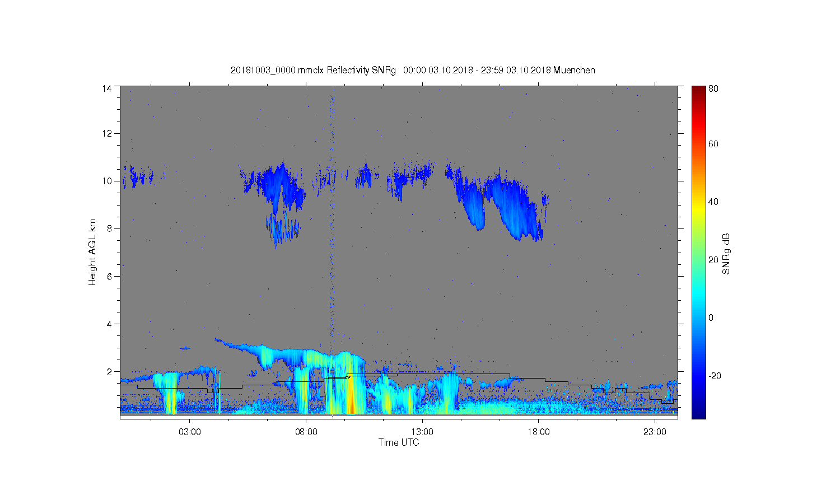This screenshot has width=840, height=504.
Task: Click the 'Time UTC' axis label
Action: pyautogui.click(x=399, y=442)
